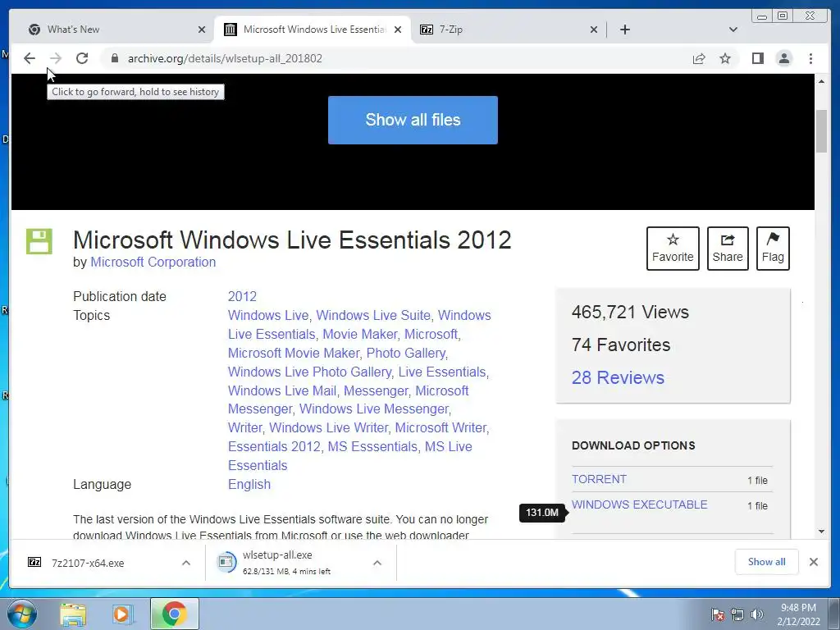The height and width of the screenshot is (630, 840).
Task: Close the 7-Zip tab
Action: [594, 30]
